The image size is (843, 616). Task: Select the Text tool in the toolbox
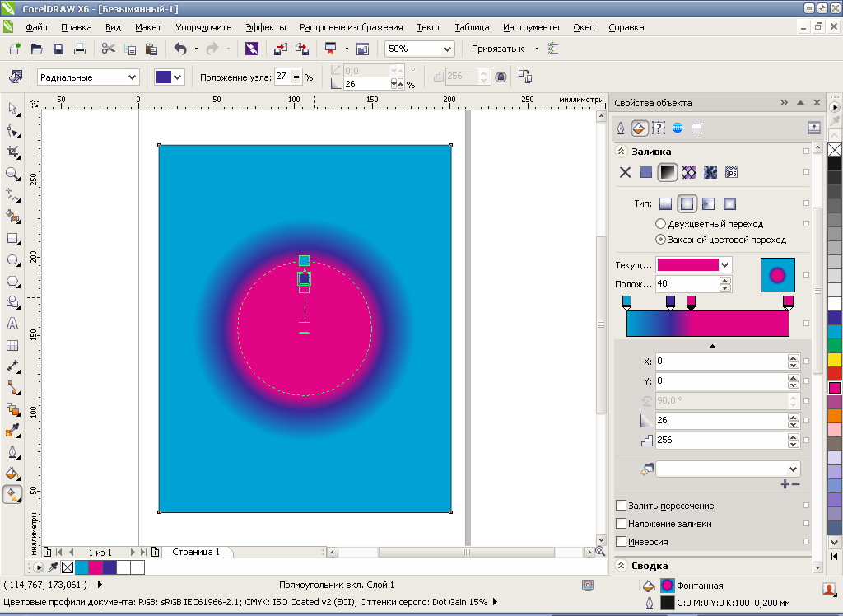point(12,324)
